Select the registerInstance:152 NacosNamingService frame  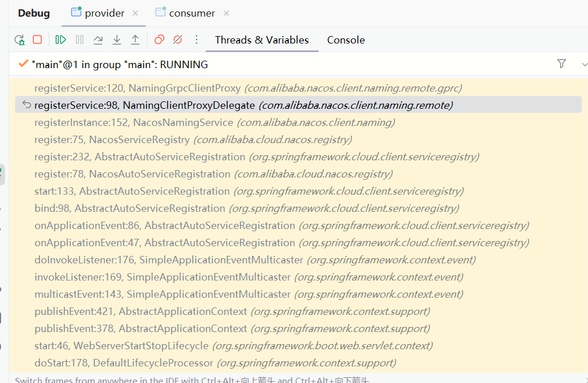point(134,123)
